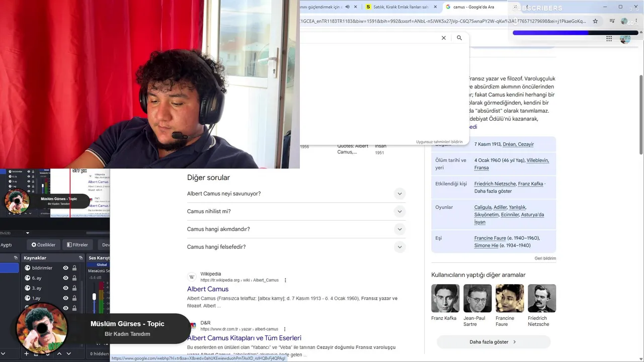Viewport: 644px width, 362px height.
Task: Click Geri bildirim below knowledge panel
Action: [x=545, y=258]
